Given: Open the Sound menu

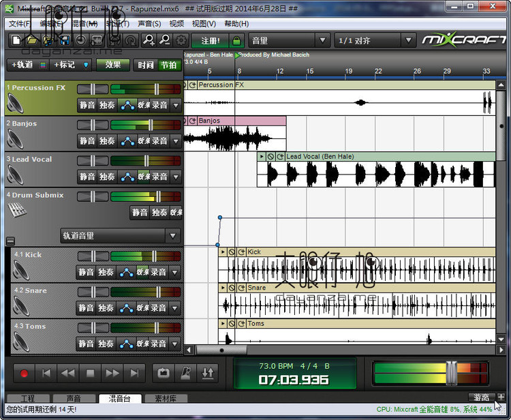Looking at the screenshot, I should (x=149, y=23).
